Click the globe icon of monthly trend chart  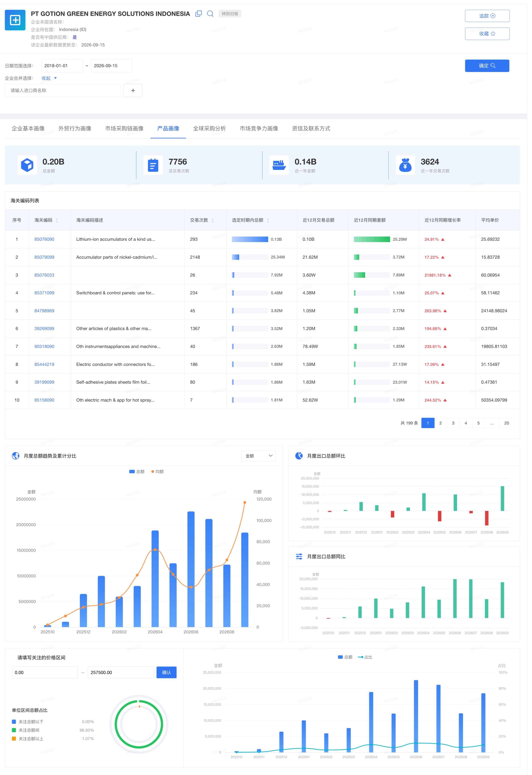[x=16, y=456]
